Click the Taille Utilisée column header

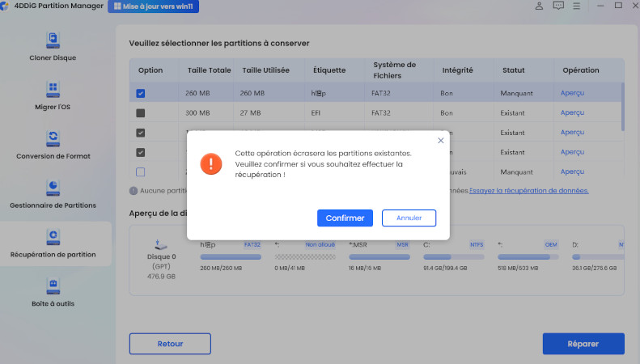pos(265,70)
